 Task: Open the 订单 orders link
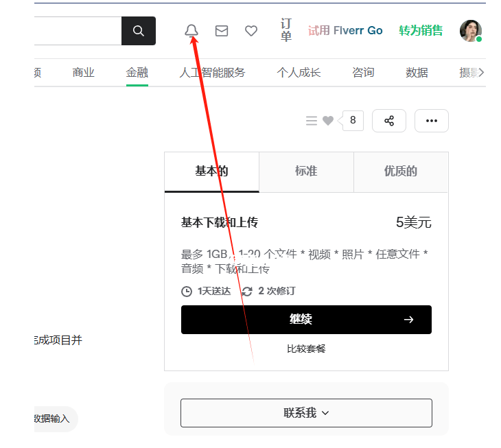click(286, 30)
